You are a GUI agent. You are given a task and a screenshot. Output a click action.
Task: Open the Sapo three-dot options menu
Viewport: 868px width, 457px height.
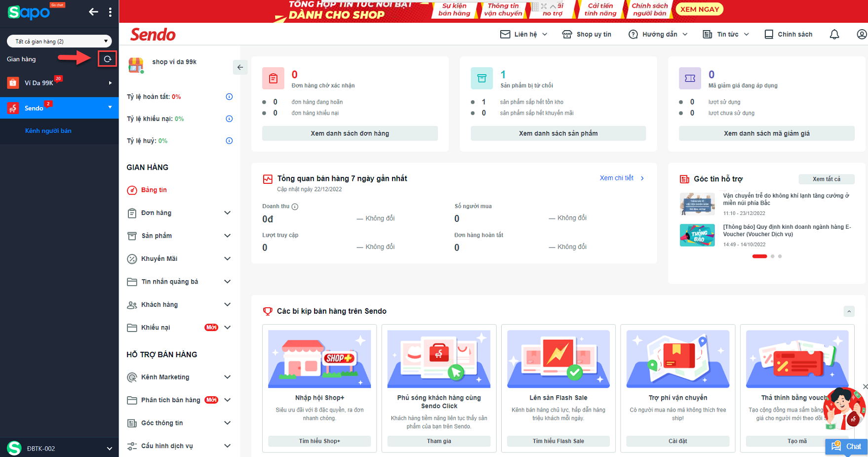pos(110,12)
